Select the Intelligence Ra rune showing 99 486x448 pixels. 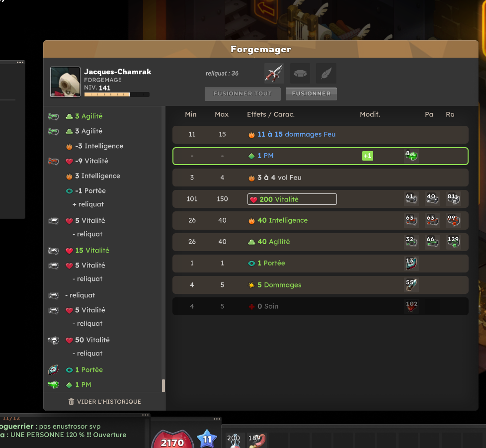(x=453, y=220)
